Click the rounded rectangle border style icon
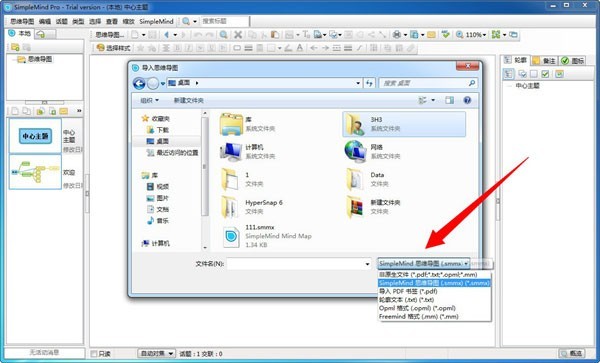 [237, 48]
